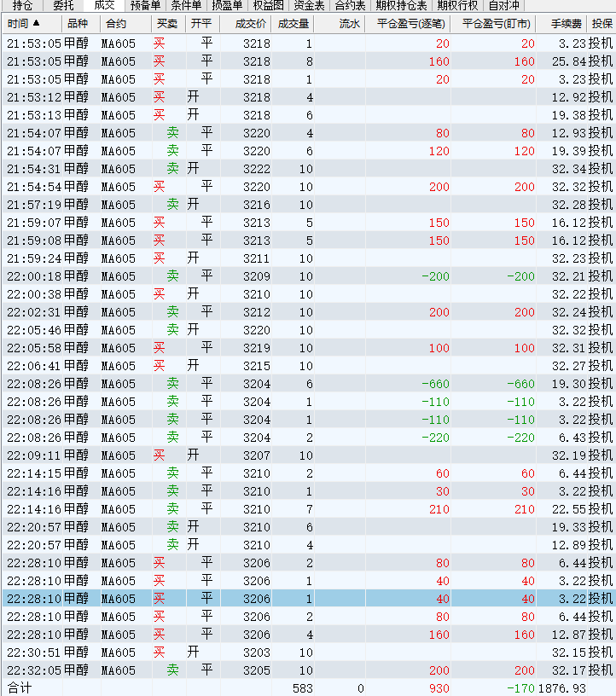The height and width of the screenshot is (696, 616).
Task: Click the 合计 summary label
Action: point(19,688)
